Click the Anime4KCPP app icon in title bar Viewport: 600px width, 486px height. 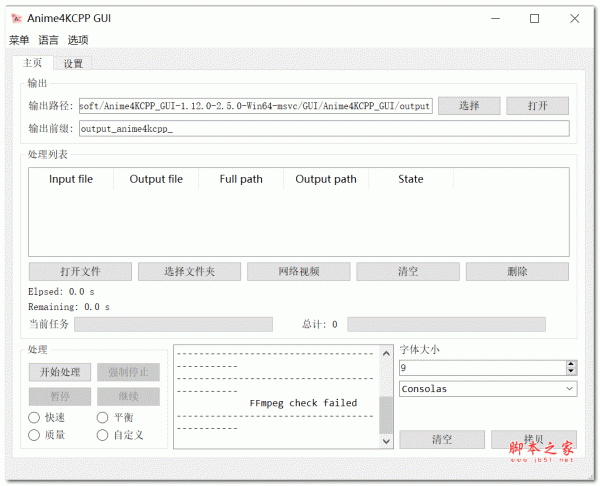[16, 18]
